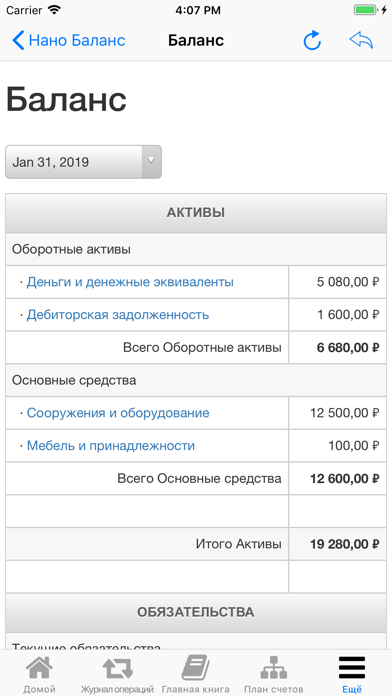Open План счетов hierarchy icon
This screenshot has width=392, height=696.
[273, 668]
